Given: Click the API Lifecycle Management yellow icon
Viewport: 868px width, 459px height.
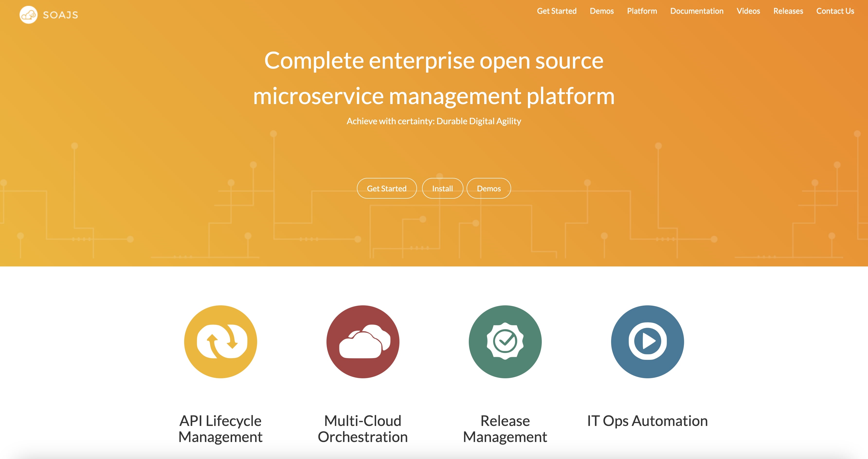Looking at the screenshot, I should [x=220, y=342].
